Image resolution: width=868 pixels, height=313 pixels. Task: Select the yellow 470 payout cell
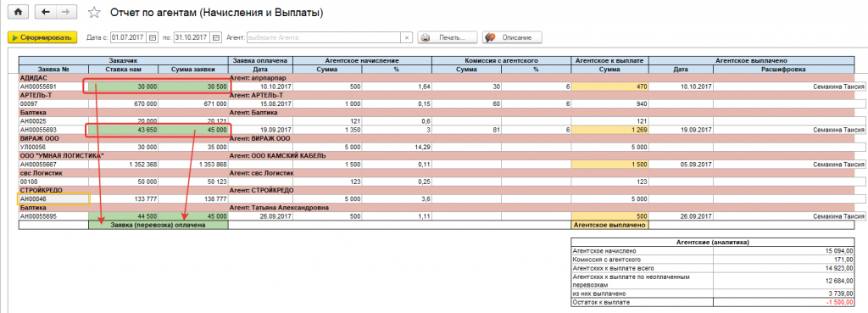[x=610, y=87]
